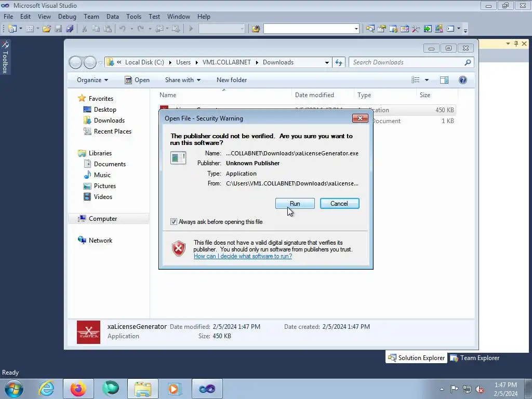This screenshot has width=532, height=399.
Task: Click Date modified column header
Action: tap(314, 95)
